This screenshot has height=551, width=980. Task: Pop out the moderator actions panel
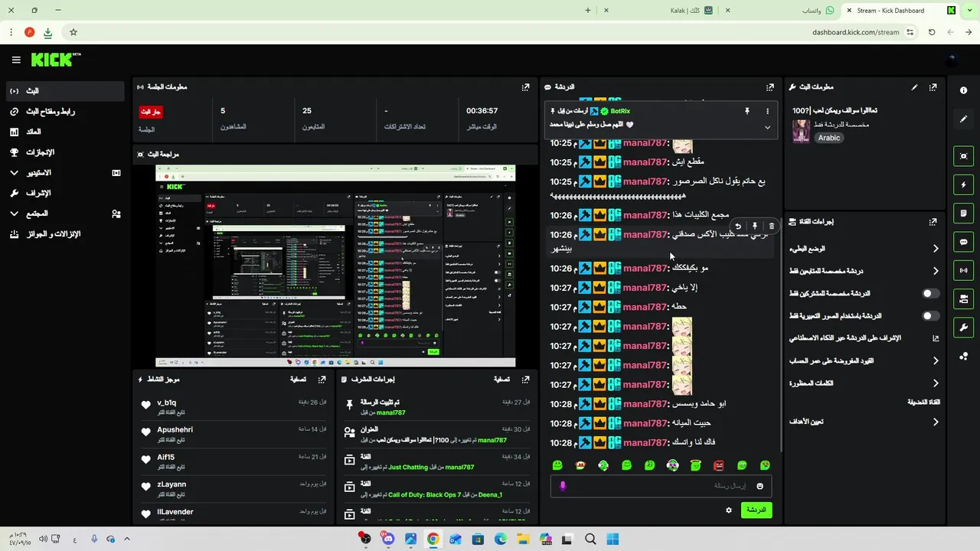coord(525,380)
